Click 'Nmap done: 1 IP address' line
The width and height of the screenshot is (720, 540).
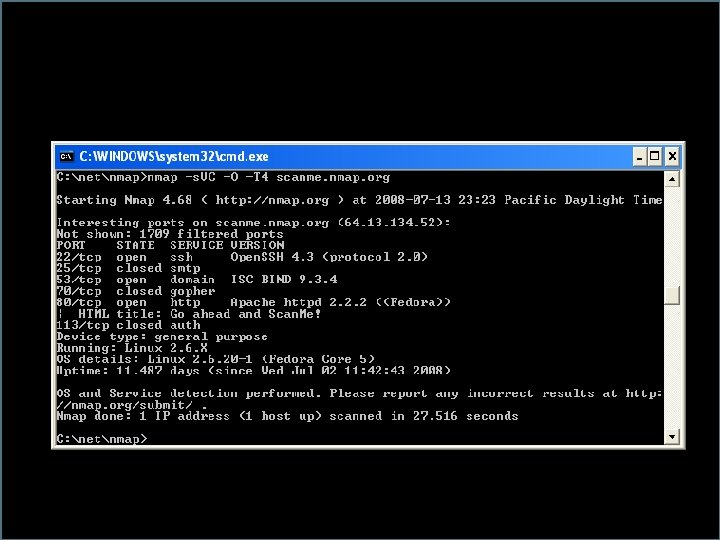[287, 416]
